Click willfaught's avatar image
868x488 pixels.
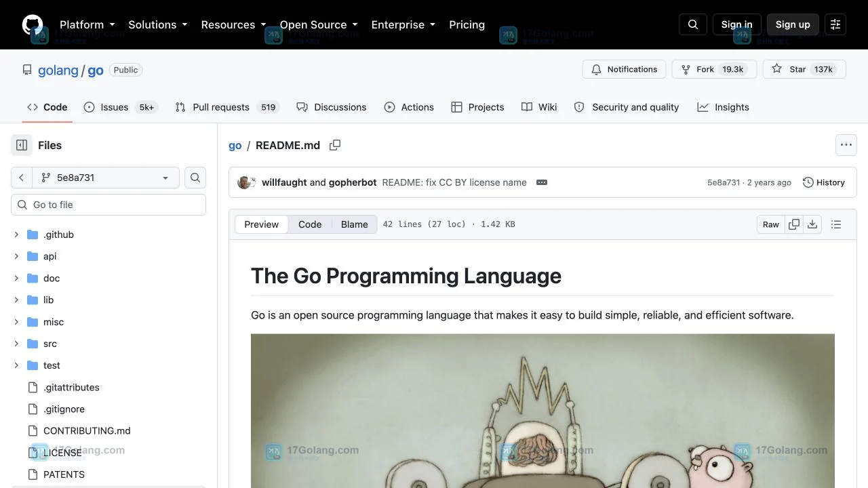coord(244,182)
